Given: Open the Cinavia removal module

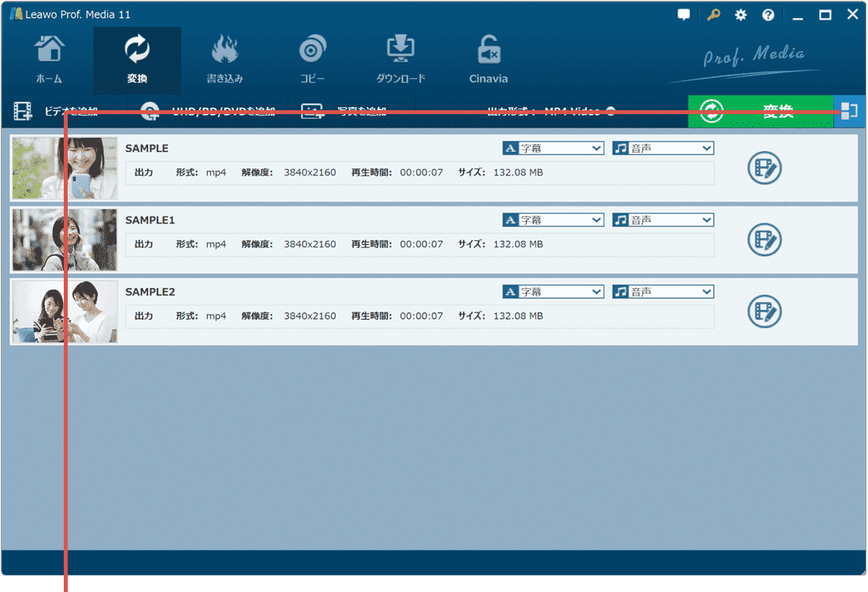Looking at the screenshot, I should (x=488, y=60).
